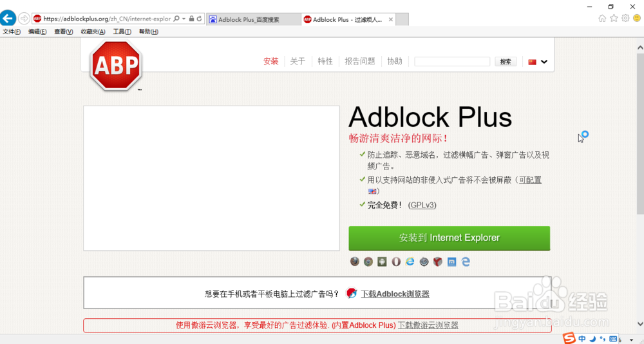Image resolution: width=644 pixels, height=344 pixels.
Task: Click the Safari compass icon
Action: pos(424,262)
